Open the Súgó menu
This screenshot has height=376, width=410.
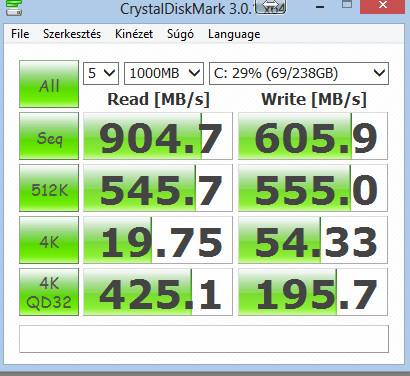[180, 34]
